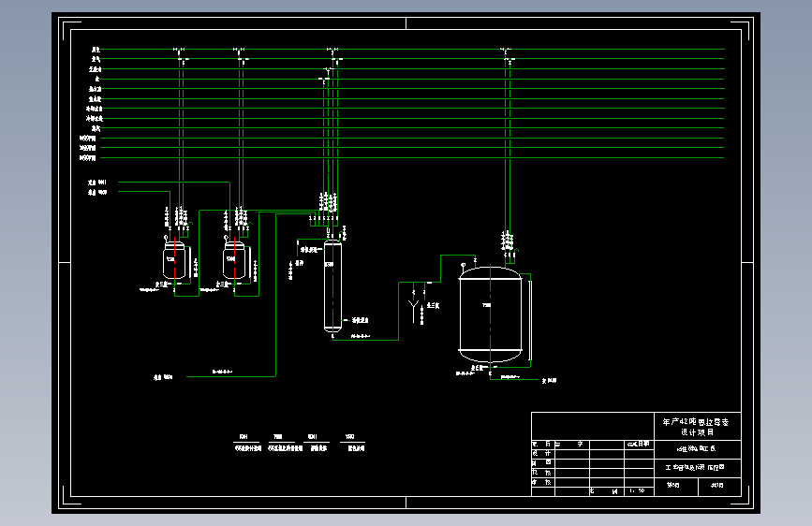Screen dimensions: 812x526
Task: Click the title text '年产42吨…设计项目'
Action: (697, 427)
